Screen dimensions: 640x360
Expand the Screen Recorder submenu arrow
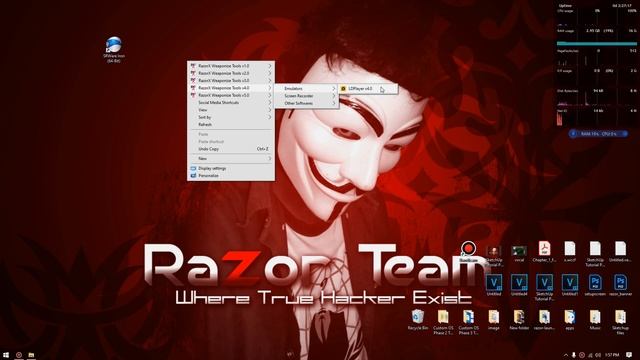[x=333, y=96]
